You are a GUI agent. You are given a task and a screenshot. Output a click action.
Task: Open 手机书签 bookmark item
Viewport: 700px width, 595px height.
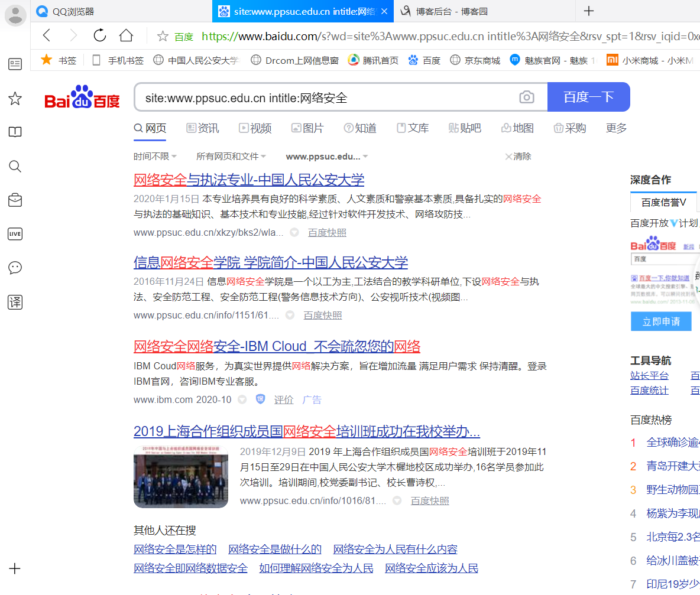[118, 60]
